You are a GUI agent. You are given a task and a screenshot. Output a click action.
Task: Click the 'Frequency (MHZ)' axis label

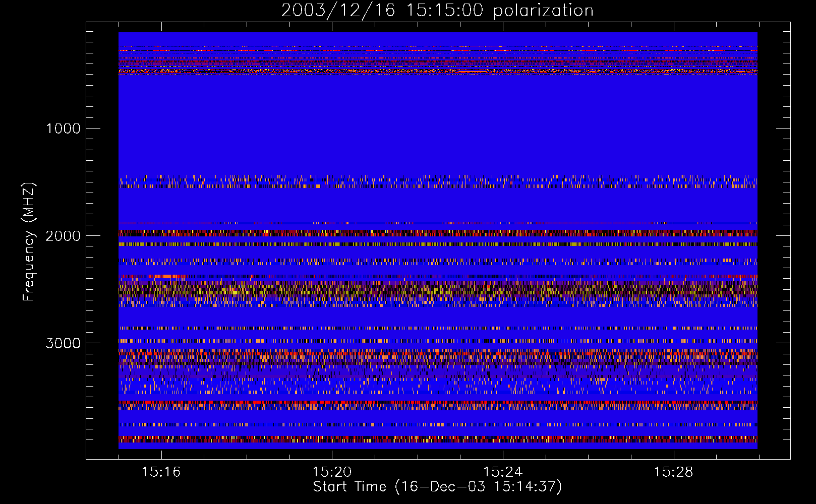click(x=29, y=242)
